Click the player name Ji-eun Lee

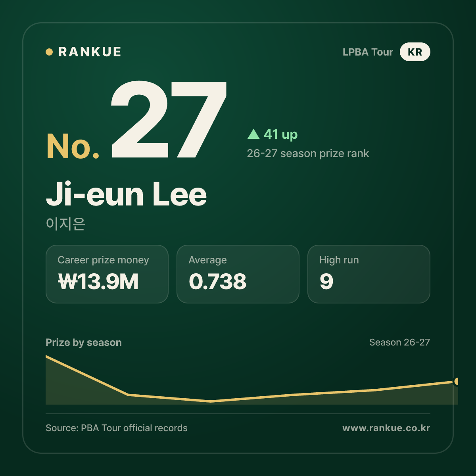127,194
